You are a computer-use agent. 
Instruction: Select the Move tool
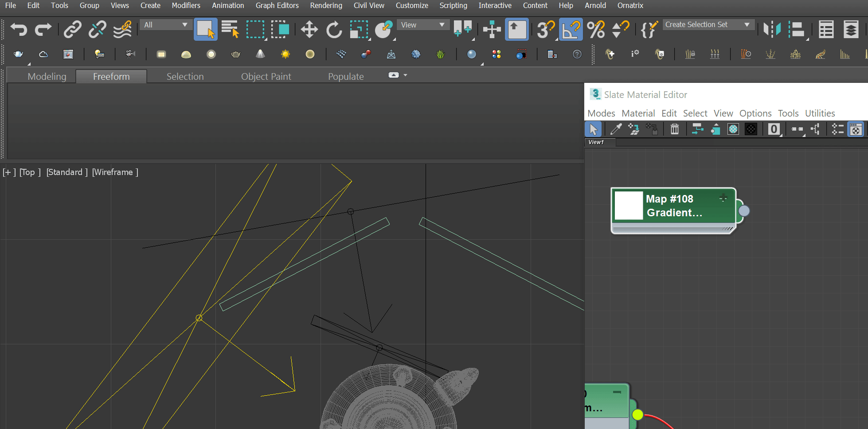pyautogui.click(x=309, y=30)
